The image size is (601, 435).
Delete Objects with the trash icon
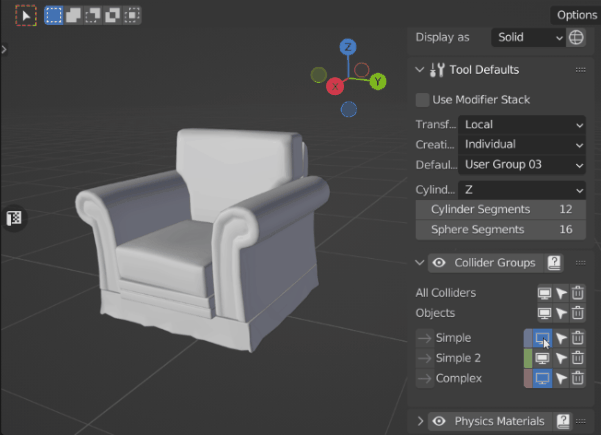pyautogui.click(x=578, y=313)
